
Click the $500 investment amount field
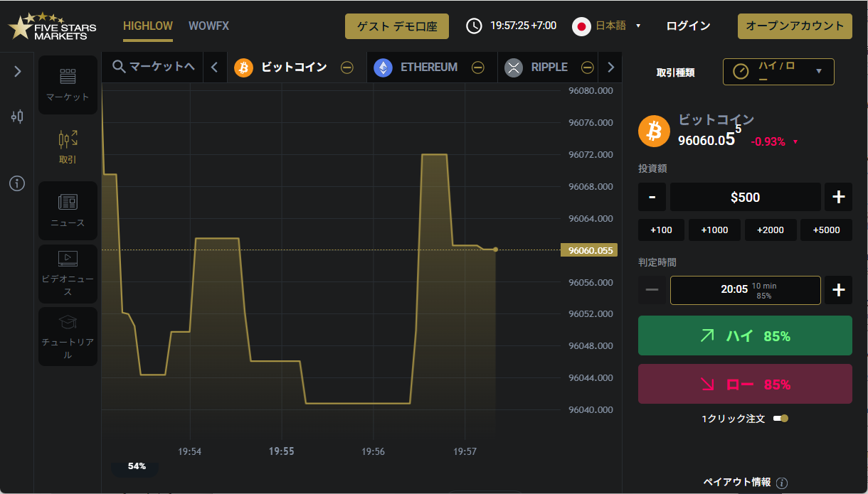pos(745,197)
